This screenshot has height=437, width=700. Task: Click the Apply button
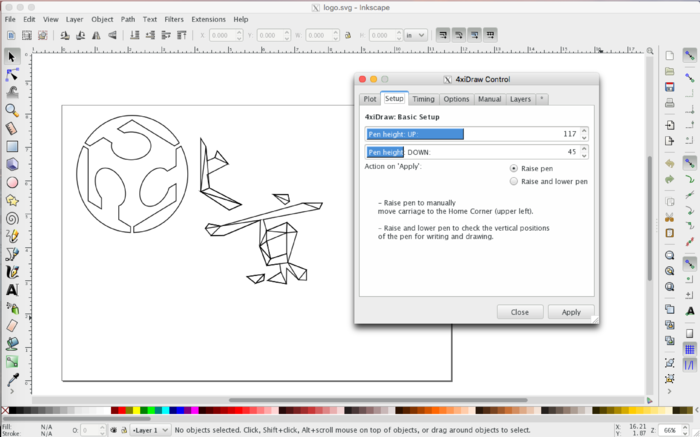pyautogui.click(x=571, y=312)
